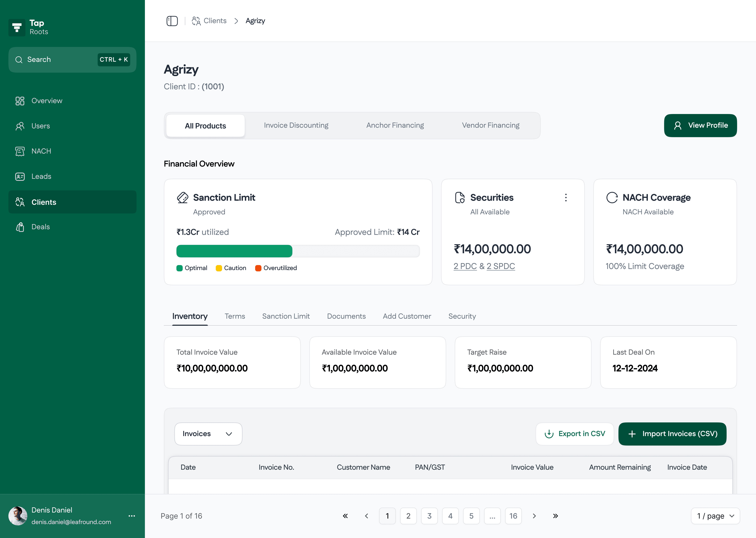The image size is (756, 538).
Task: Open the Overview section icon
Action: click(20, 101)
